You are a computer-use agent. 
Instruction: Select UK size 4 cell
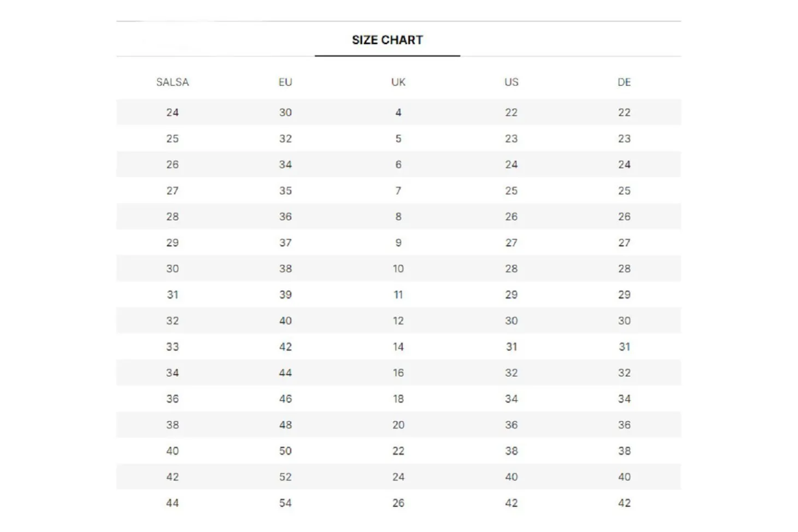coord(398,113)
